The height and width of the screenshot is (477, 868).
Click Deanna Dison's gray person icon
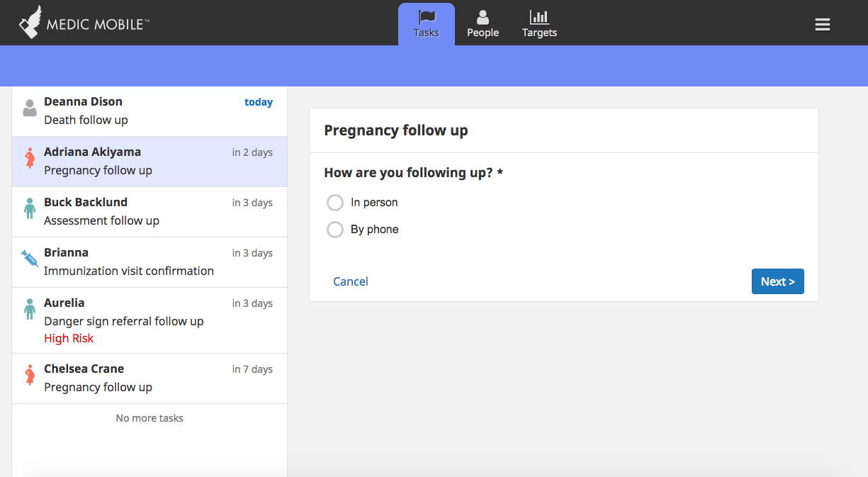(30, 108)
